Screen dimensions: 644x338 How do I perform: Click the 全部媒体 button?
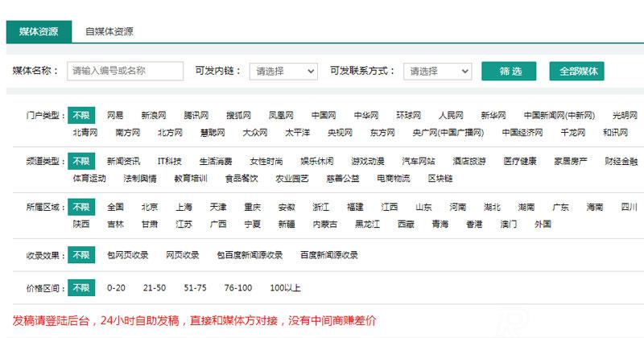pyautogui.click(x=576, y=71)
